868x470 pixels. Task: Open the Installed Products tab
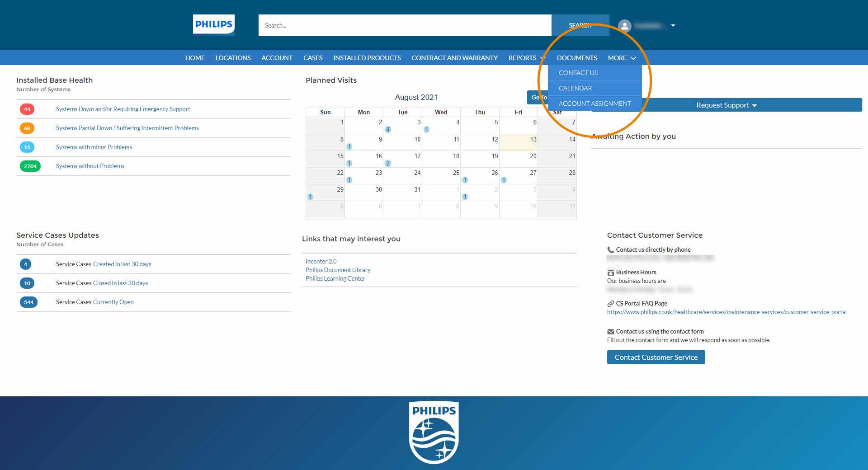pyautogui.click(x=367, y=58)
